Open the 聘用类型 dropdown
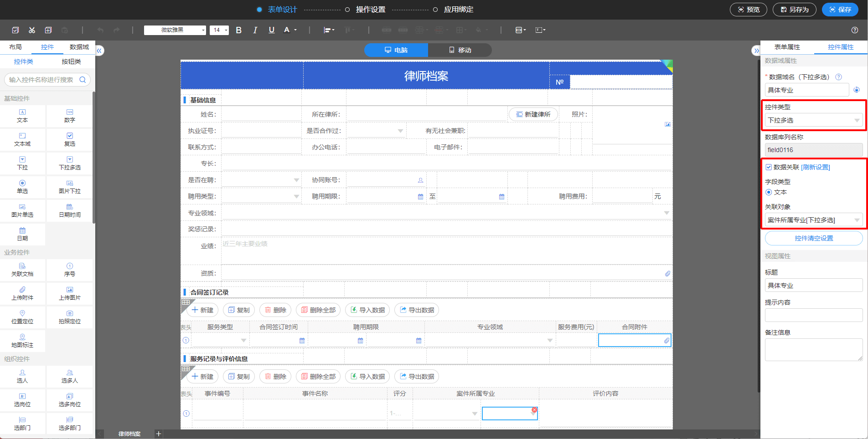Screen dimensions: 868x439 (261, 196)
